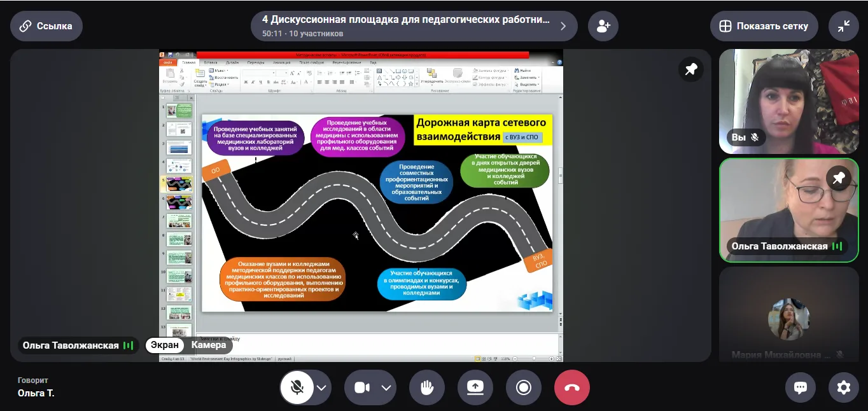Open the camera options dropdown arrow
This screenshot has width=868, height=411.
pyautogui.click(x=386, y=387)
